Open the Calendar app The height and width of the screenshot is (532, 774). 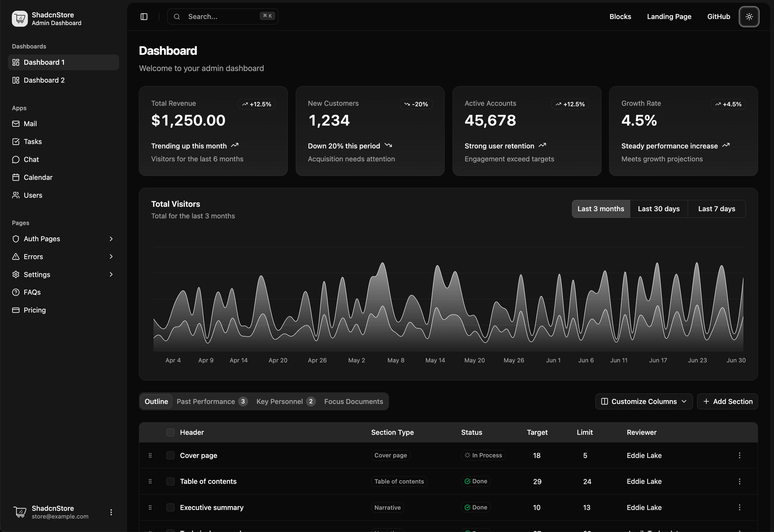tap(38, 177)
